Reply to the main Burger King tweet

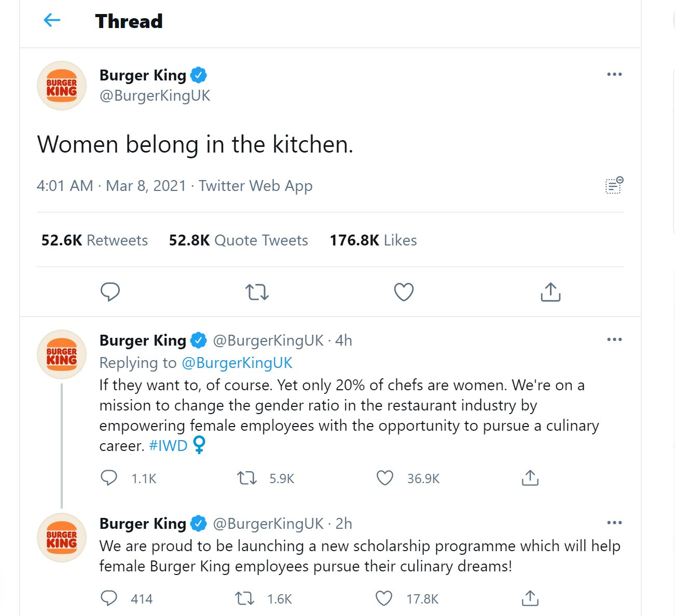[110, 292]
